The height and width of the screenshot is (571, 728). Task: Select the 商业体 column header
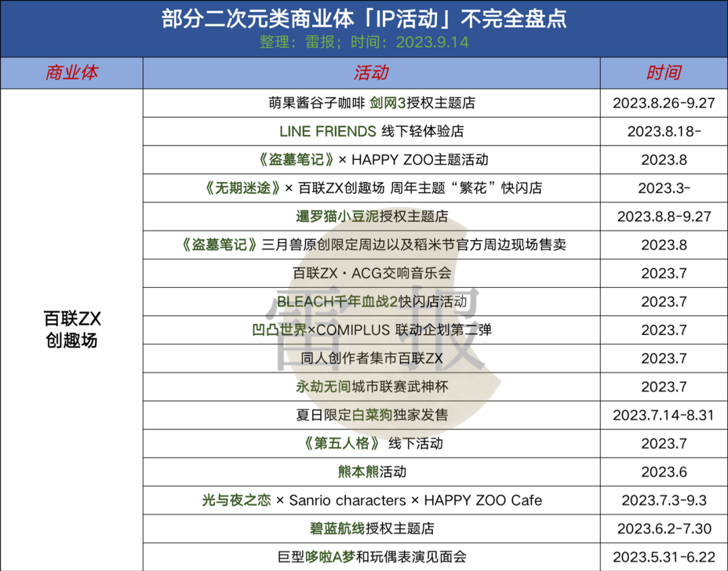71,73
